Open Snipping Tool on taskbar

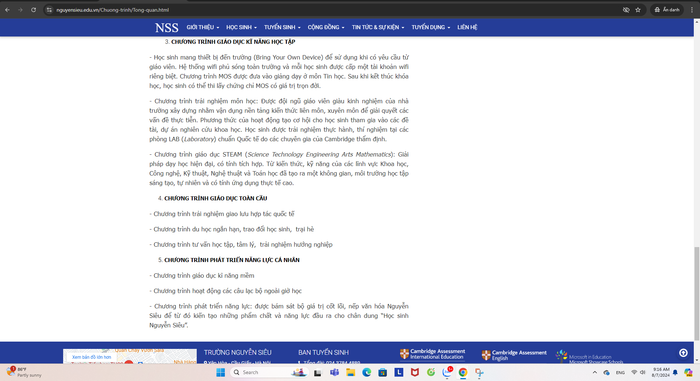pyautogui.click(x=479, y=373)
